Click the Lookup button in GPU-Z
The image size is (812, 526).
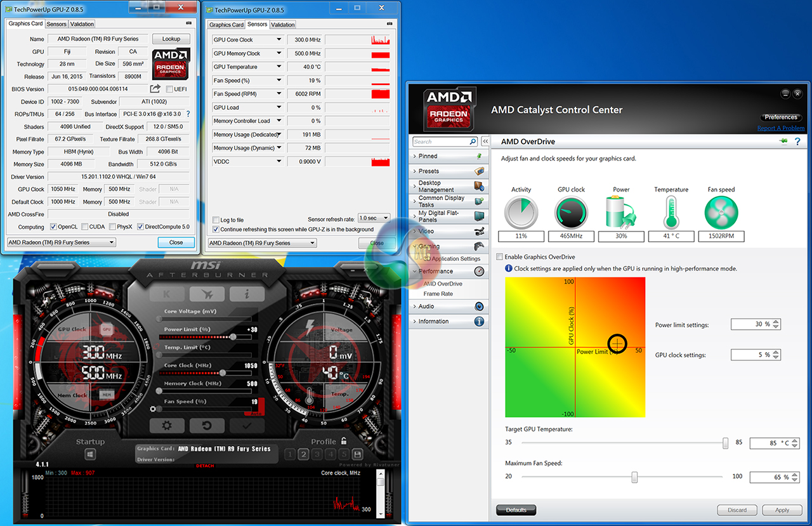tap(171, 39)
